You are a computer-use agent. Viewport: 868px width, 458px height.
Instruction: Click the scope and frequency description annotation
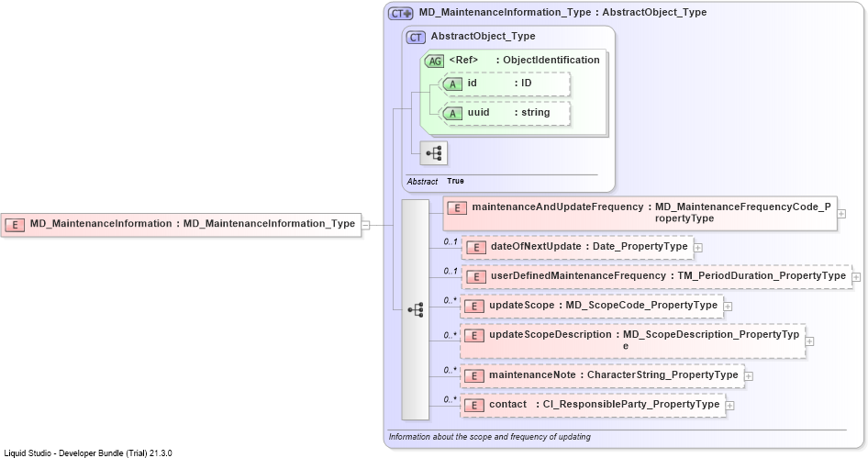point(489,436)
